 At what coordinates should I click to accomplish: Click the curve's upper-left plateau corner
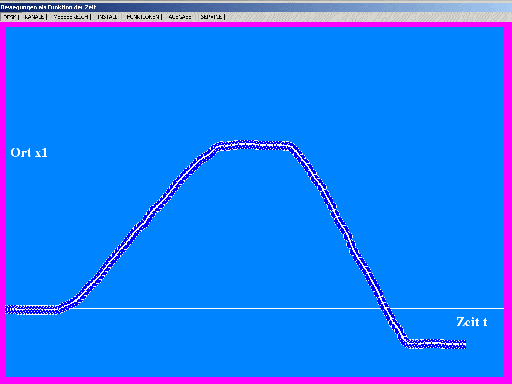click(x=216, y=147)
